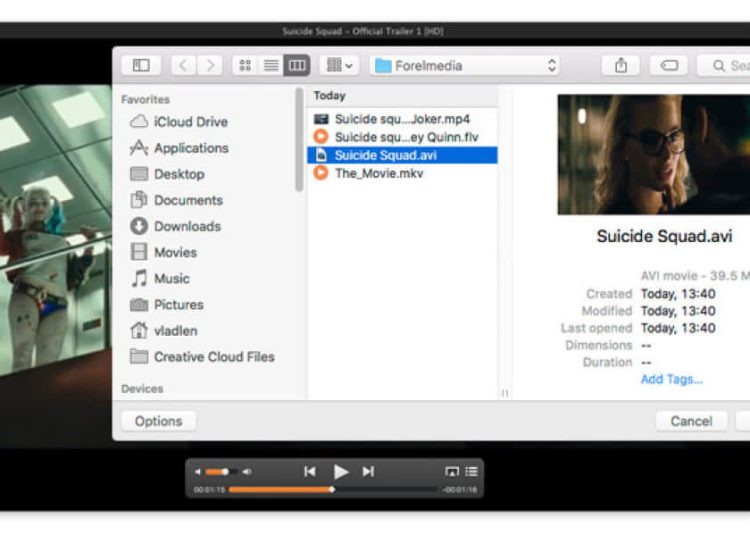750x536 pixels.
Task: Go back with the left arrow
Action: (183, 65)
